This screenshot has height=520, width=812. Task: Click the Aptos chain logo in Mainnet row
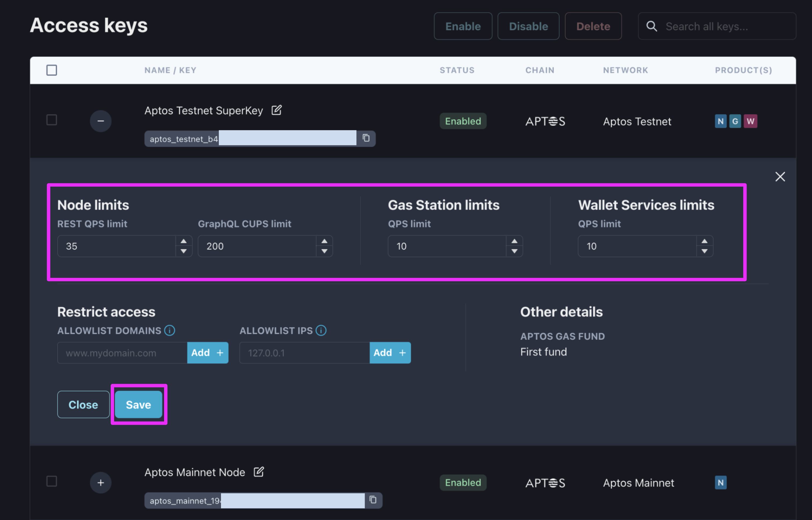pos(545,483)
